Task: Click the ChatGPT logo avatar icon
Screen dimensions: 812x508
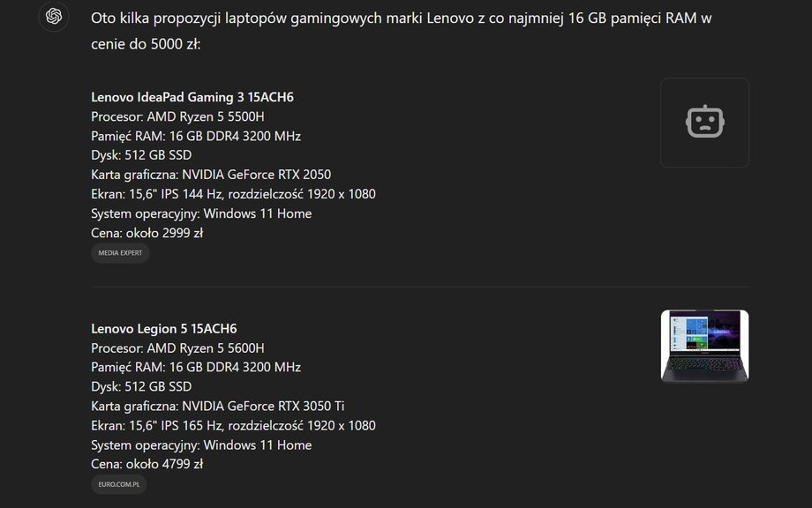Action: pos(54,17)
